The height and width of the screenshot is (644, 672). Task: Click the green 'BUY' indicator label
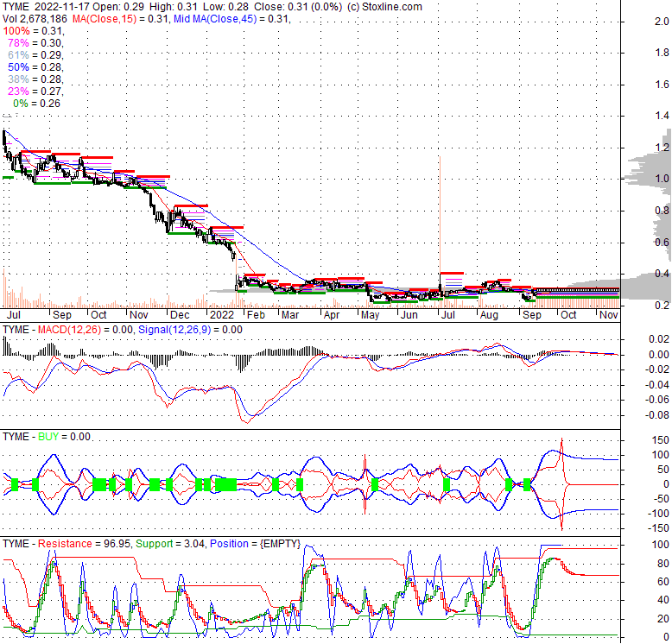pos(48,437)
